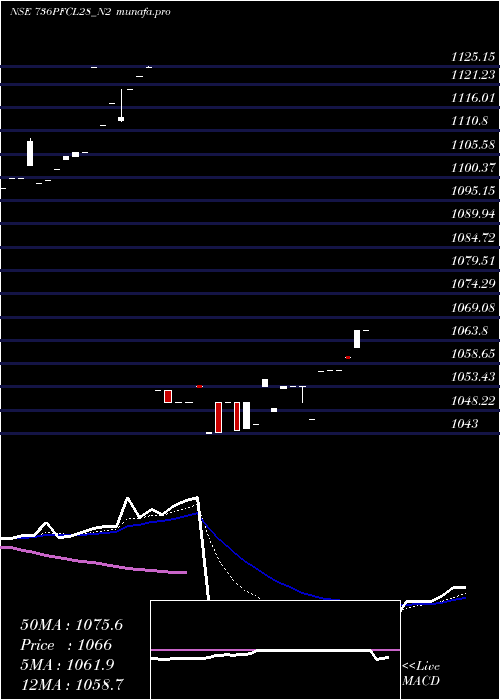Click the Price : 1066 readout

66,645
